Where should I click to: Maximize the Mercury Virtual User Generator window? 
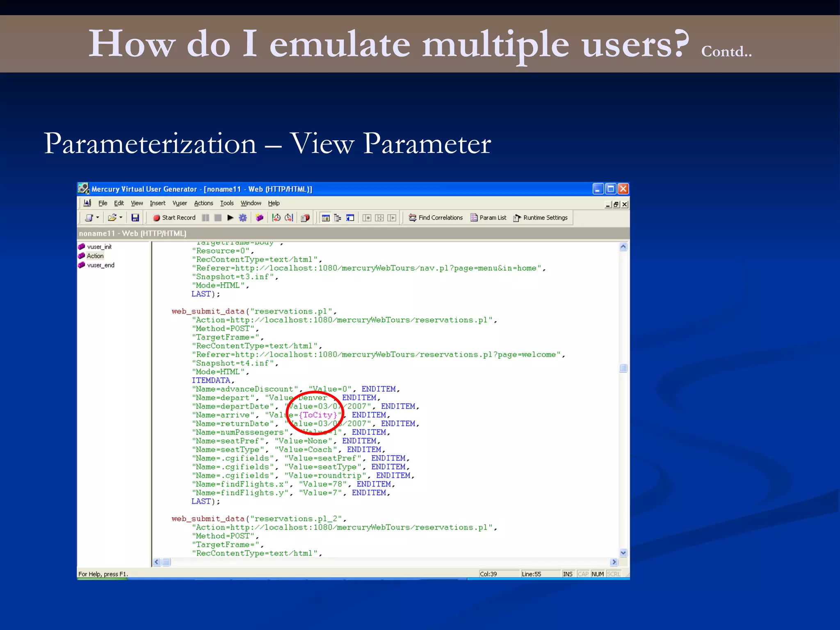tap(611, 189)
